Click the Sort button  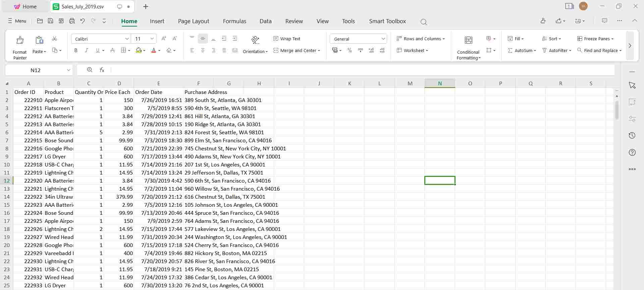coord(551,39)
